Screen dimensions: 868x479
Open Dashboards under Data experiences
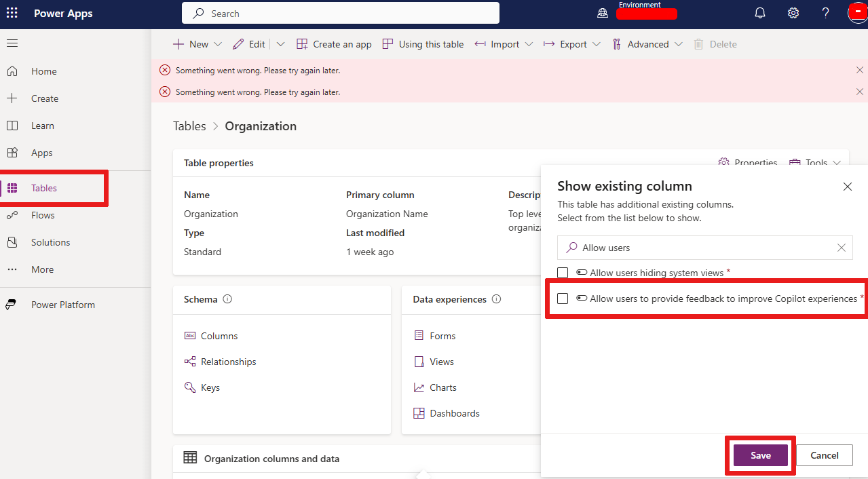(419, 413)
